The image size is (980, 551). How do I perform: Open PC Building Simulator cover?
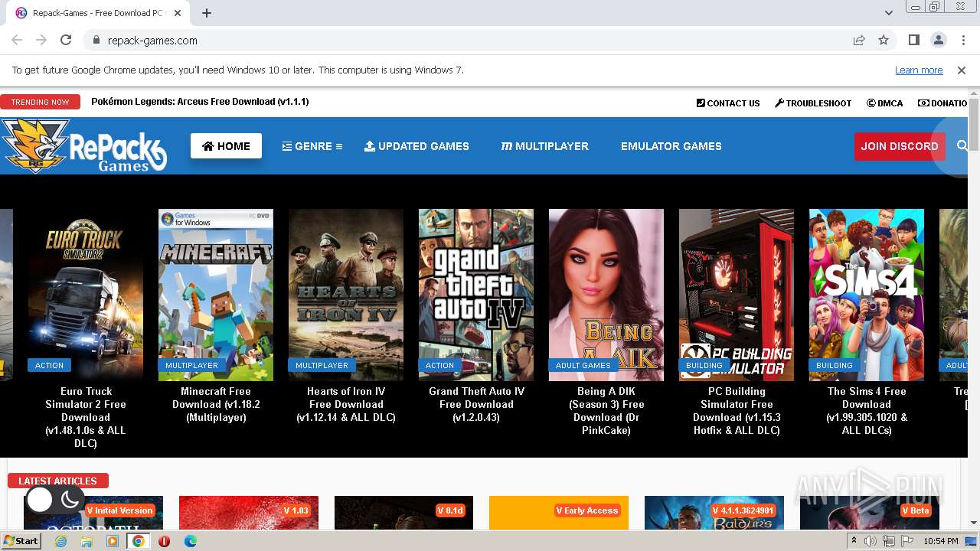[x=737, y=295]
